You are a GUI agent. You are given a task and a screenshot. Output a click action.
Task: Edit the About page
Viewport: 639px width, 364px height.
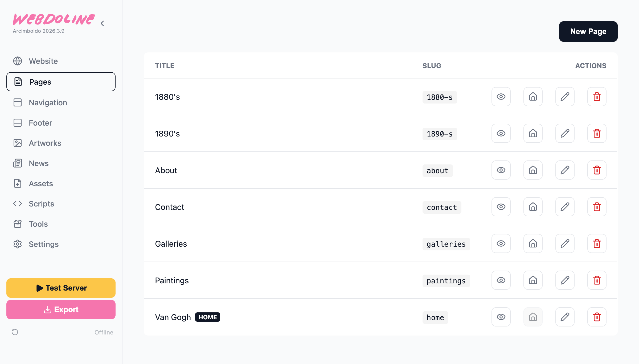pyautogui.click(x=565, y=170)
